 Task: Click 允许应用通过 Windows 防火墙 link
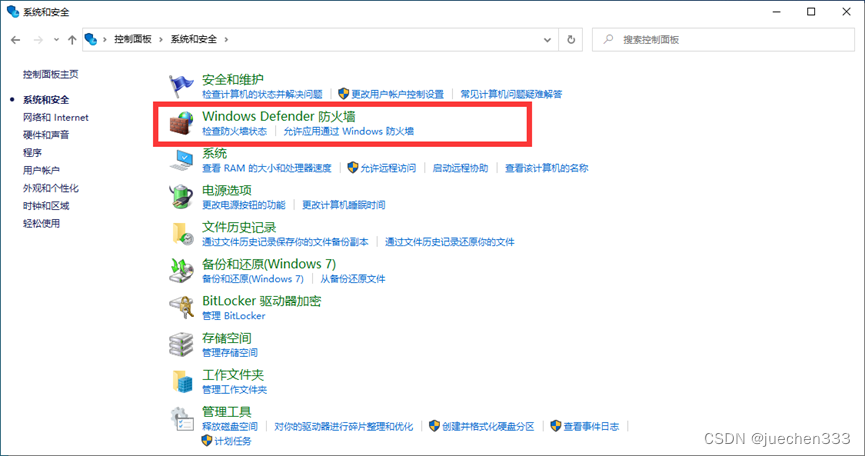(349, 131)
